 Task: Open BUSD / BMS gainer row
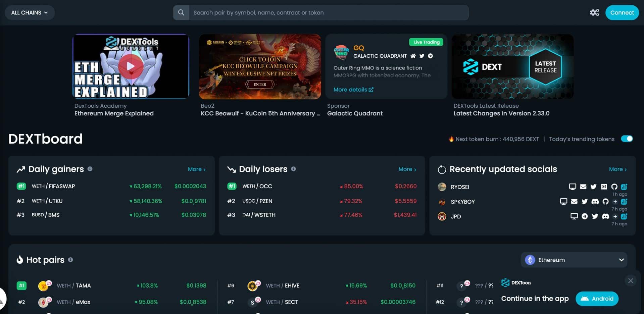point(111,215)
